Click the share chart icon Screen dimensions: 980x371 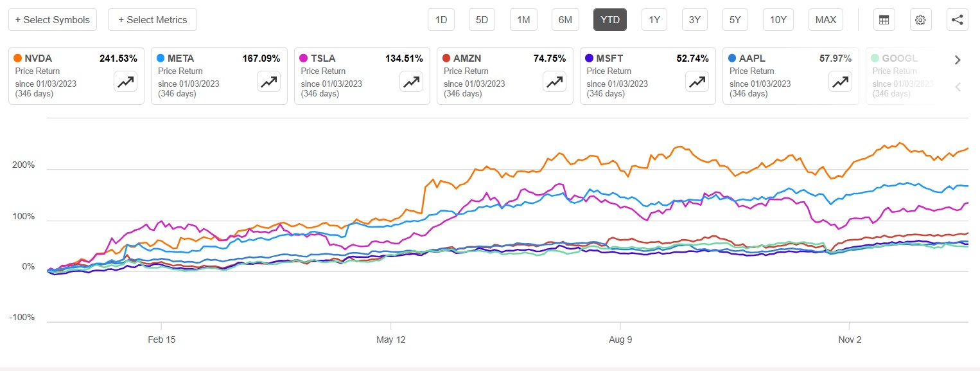point(957,20)
